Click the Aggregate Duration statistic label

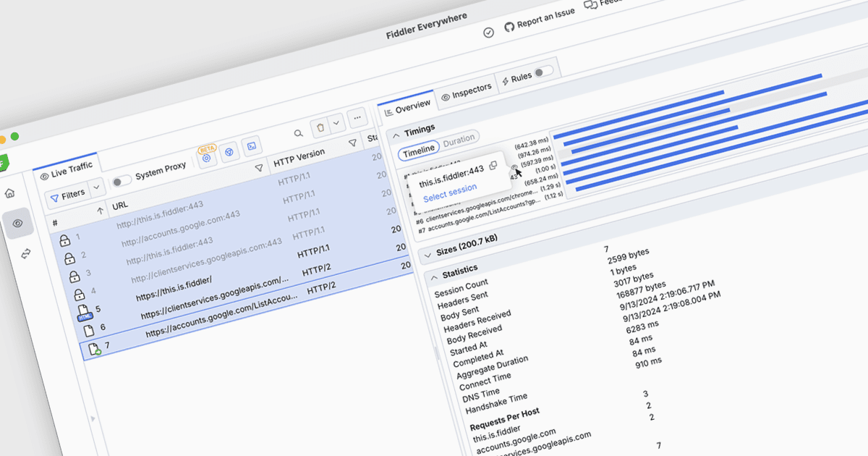491,366
